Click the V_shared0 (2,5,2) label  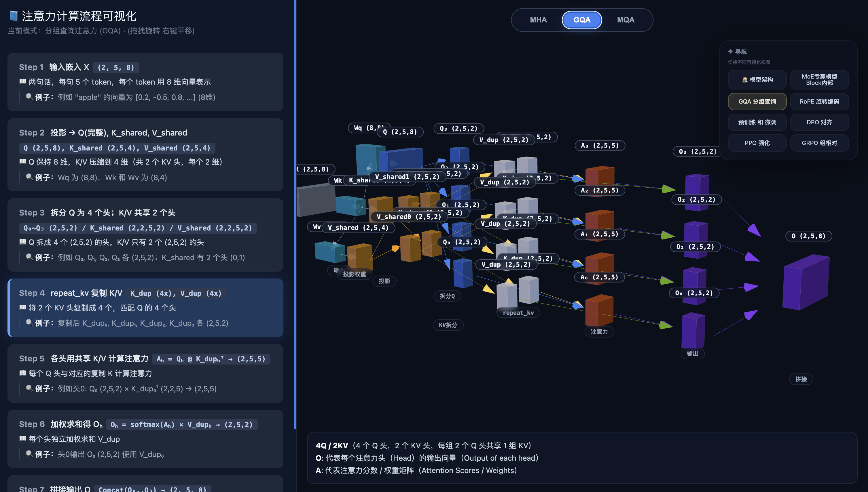[x=409, y=217]
